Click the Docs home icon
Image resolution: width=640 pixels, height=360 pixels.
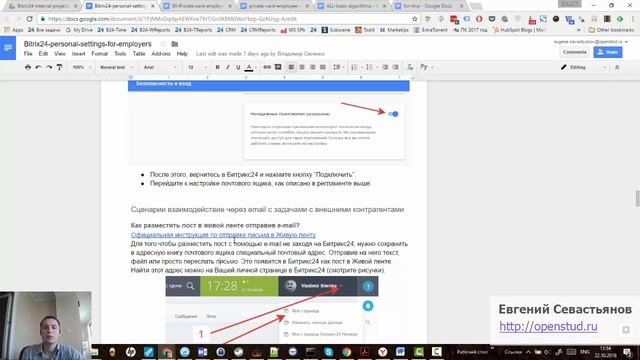coord(8,48)
